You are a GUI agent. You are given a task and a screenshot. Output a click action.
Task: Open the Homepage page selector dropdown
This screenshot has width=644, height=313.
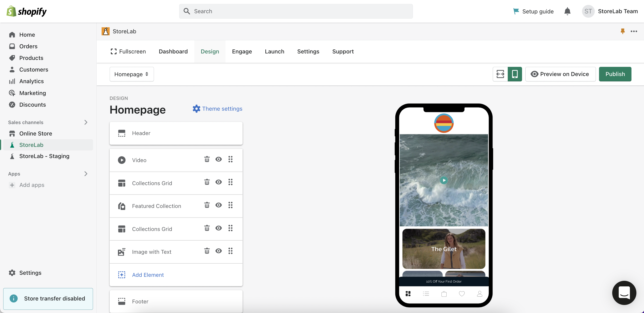pyautogui.click(x=132, y=74)
